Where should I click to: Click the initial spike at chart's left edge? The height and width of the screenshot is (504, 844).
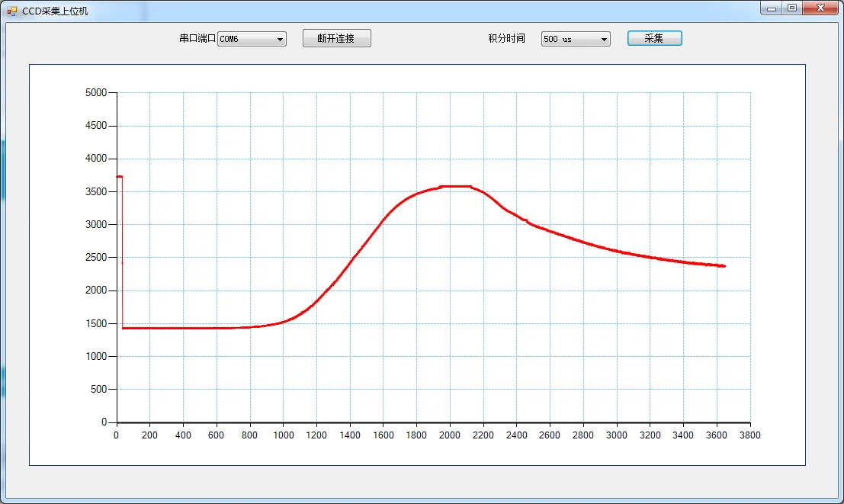pyautogui.click(x=120, y=177)
